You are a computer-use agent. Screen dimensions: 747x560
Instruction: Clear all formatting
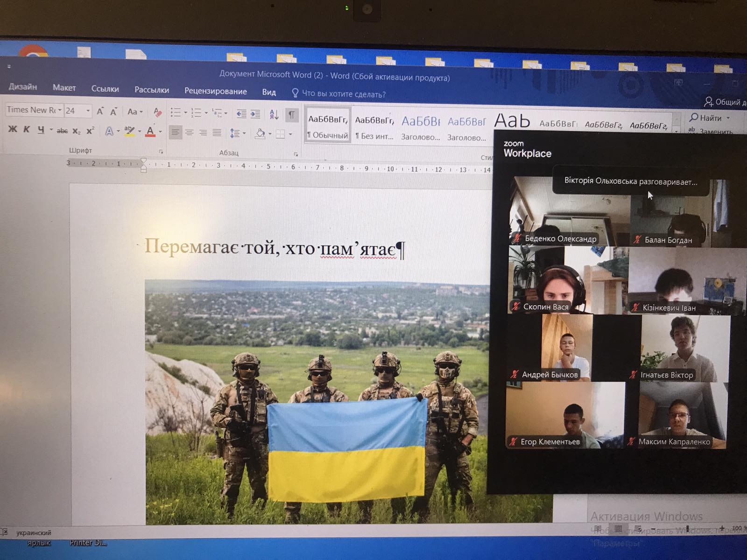click(x=158, y=112)
